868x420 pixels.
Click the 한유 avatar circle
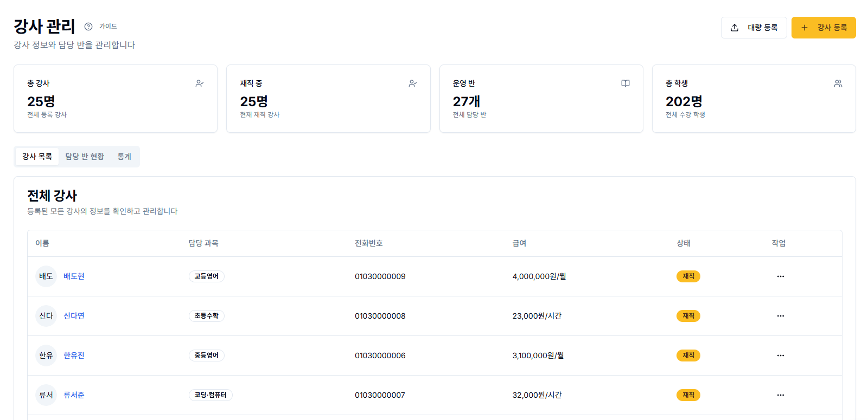(x=46, y=356)
